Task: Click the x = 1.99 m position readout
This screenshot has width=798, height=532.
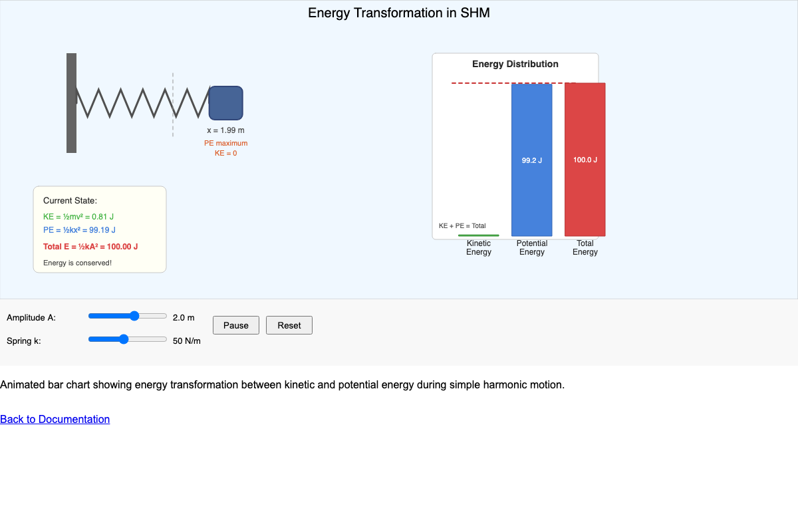Action: pos(225,130)
